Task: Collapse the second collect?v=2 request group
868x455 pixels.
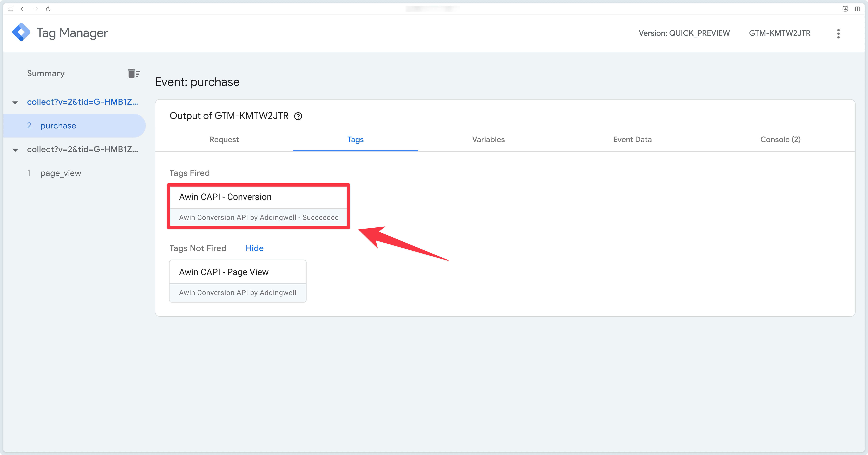Action: click(15, 150)
